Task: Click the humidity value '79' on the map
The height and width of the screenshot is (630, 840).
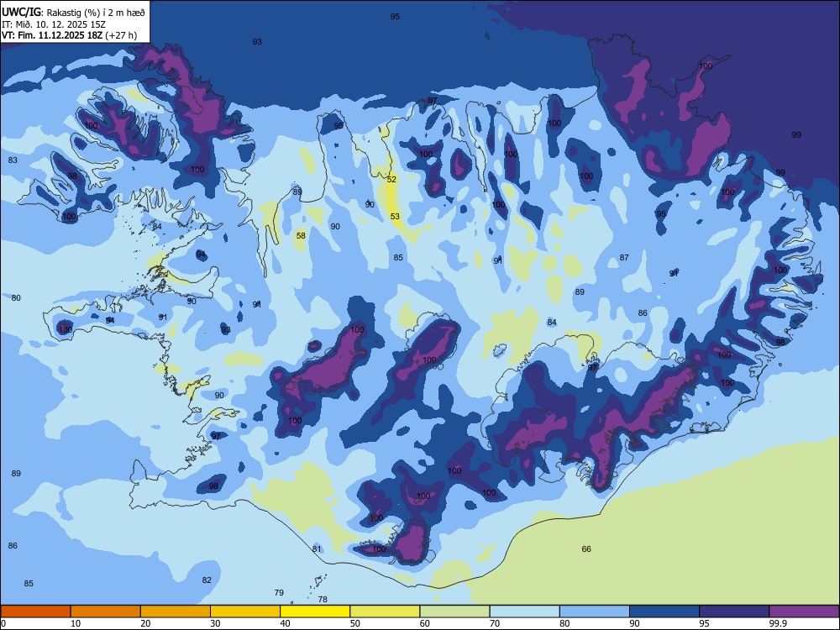Action: point(279,592)
